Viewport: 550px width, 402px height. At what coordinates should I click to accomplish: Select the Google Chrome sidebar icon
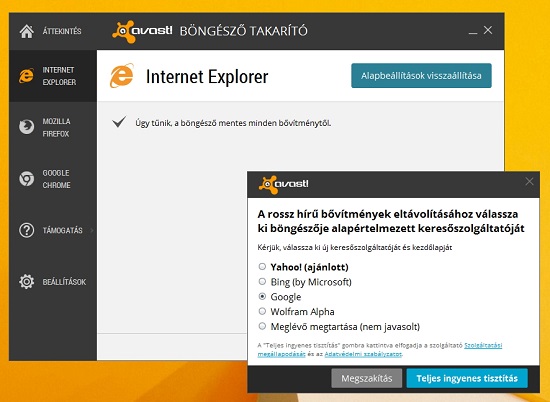(27, 179)
